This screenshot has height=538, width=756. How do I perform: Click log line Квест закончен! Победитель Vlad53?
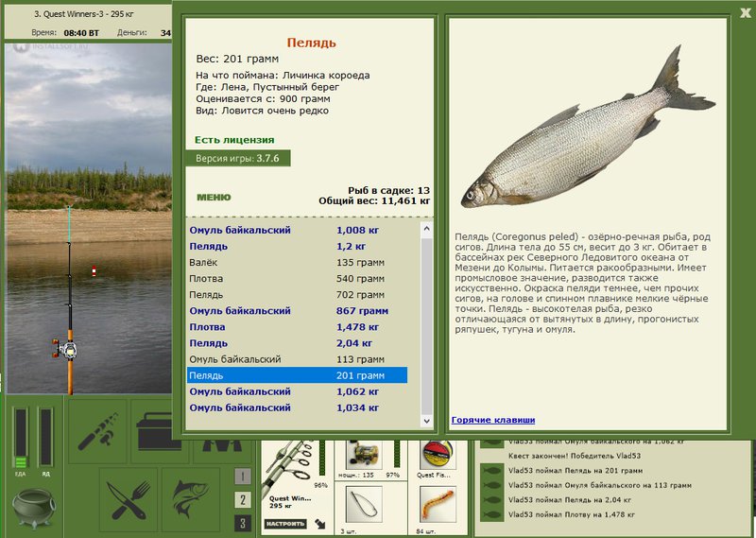point(575,456)
